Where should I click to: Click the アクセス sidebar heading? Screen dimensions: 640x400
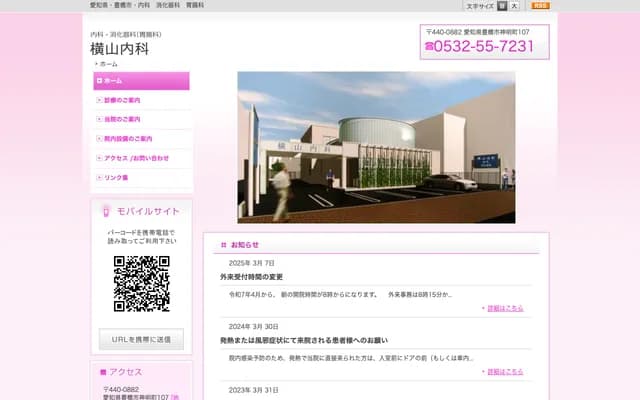125,372
